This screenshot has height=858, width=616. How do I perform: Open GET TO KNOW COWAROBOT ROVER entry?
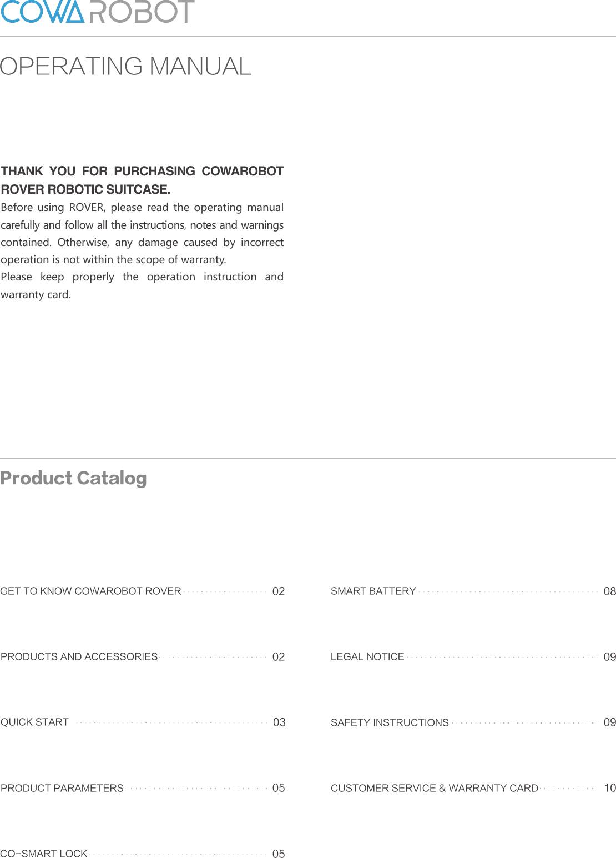coord(142,591)
